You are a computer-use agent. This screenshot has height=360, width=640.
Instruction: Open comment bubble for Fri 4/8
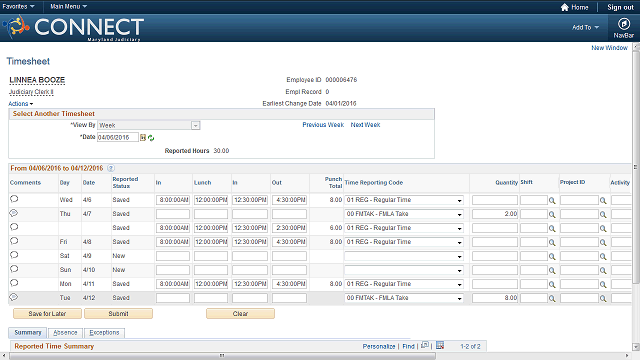14,241
